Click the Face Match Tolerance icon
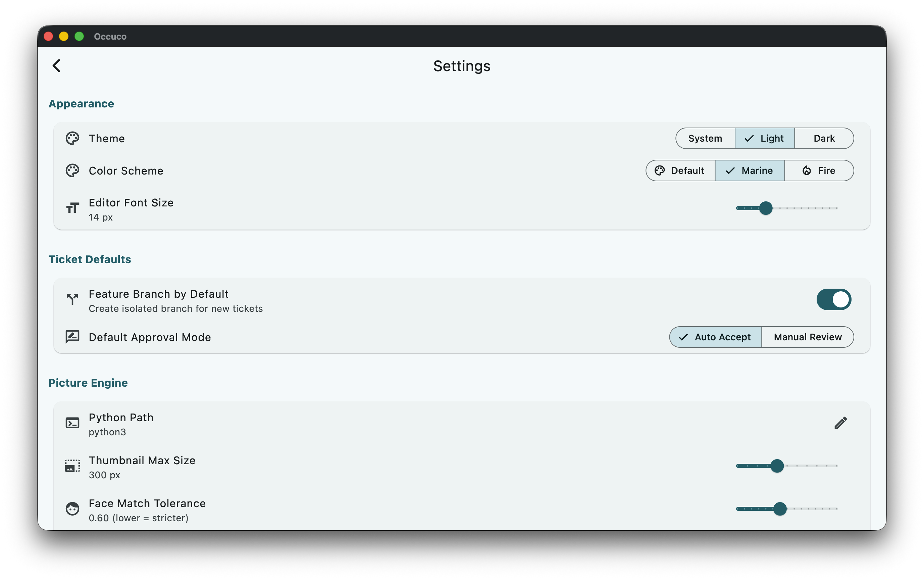 point(72,509)
